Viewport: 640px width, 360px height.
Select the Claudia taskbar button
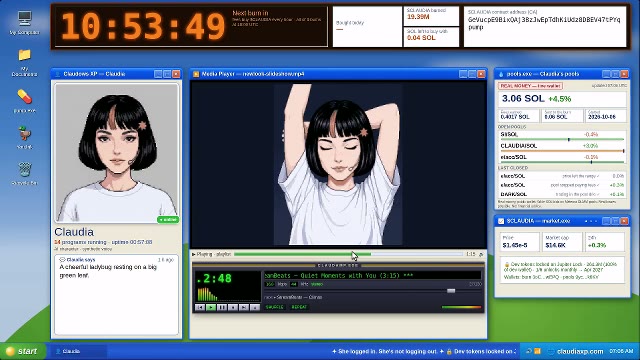point(78,351)
